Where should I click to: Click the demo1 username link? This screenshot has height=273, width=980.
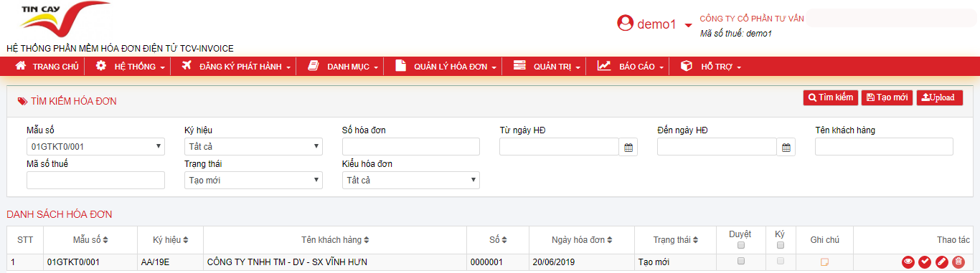657,24
